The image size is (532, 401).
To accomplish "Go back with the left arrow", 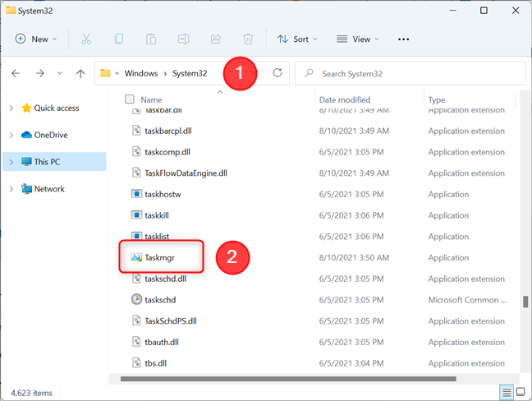I will tap(16, 73).
